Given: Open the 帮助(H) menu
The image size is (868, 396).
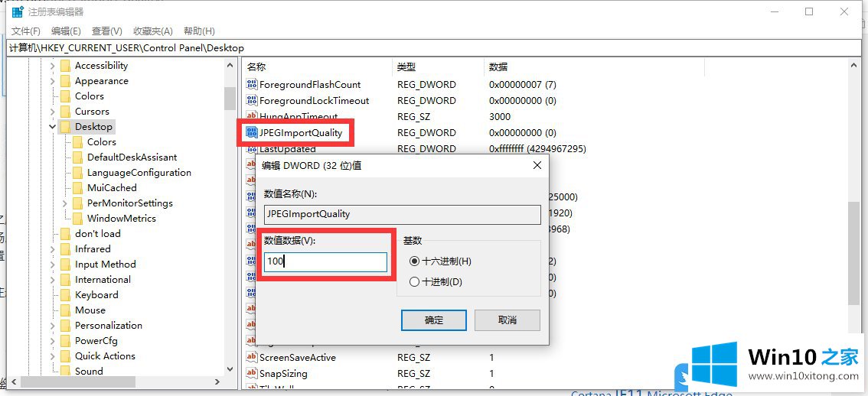Looking at the screenshot, I should 199,31.
